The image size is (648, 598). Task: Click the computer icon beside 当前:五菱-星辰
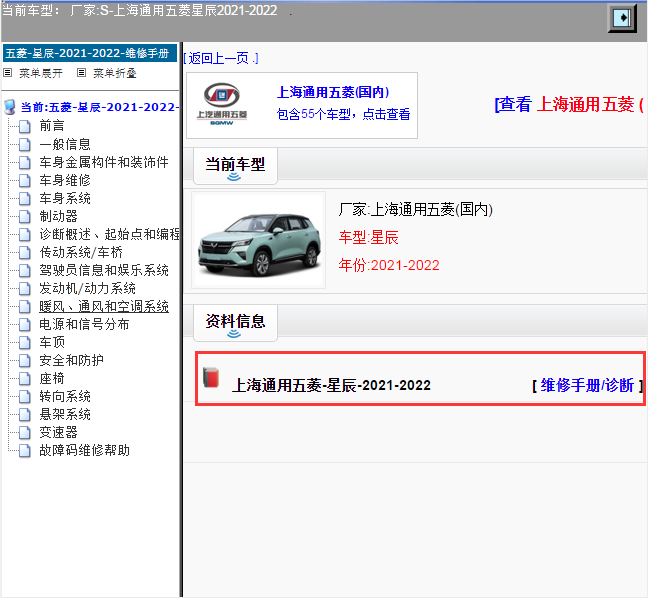click(10, 107)
